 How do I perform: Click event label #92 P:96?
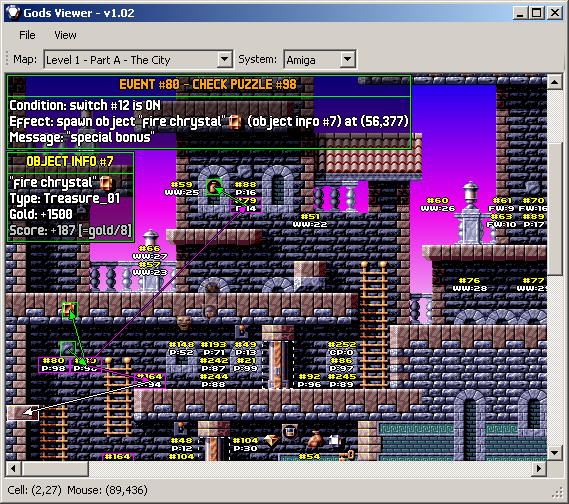point(310,380)
